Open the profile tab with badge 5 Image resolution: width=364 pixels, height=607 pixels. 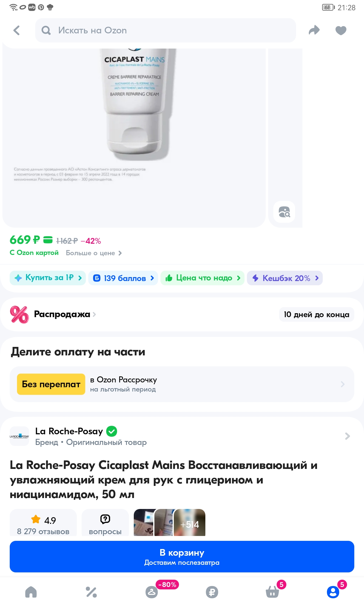click(333, 592)
